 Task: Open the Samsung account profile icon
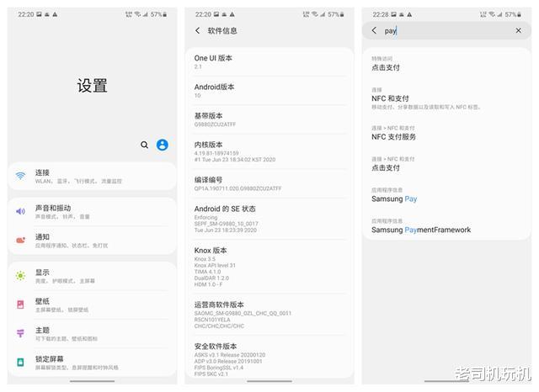[163, 145]
